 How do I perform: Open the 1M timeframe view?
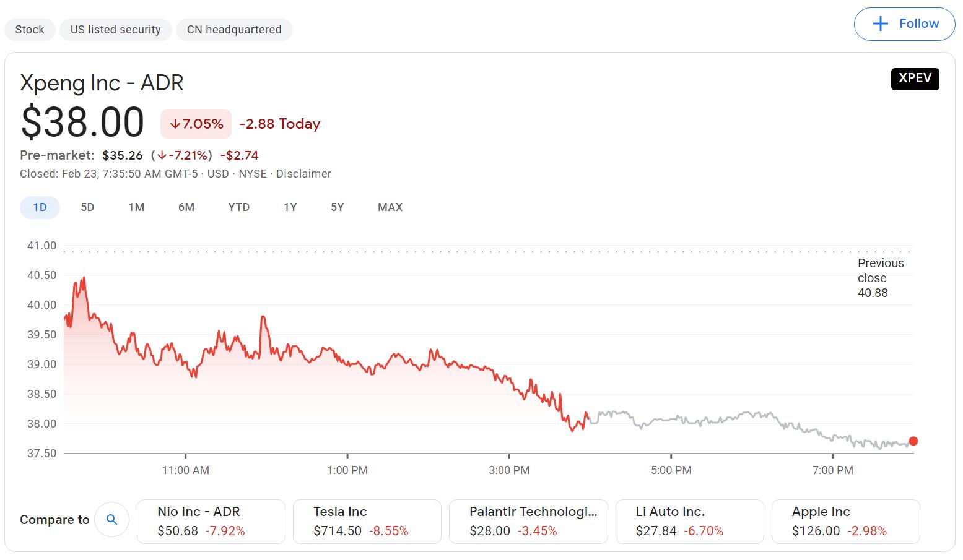(136, 207)
